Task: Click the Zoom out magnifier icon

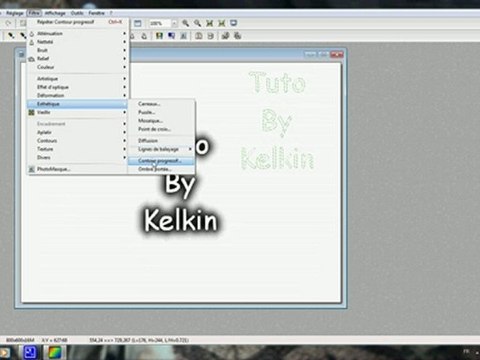Action: tap(198, 23)
